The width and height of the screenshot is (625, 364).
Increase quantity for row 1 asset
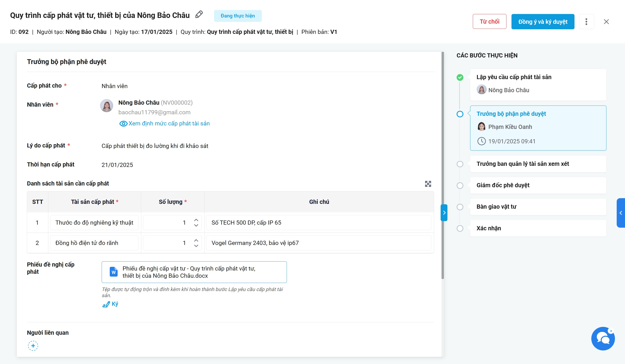point(196,220)
